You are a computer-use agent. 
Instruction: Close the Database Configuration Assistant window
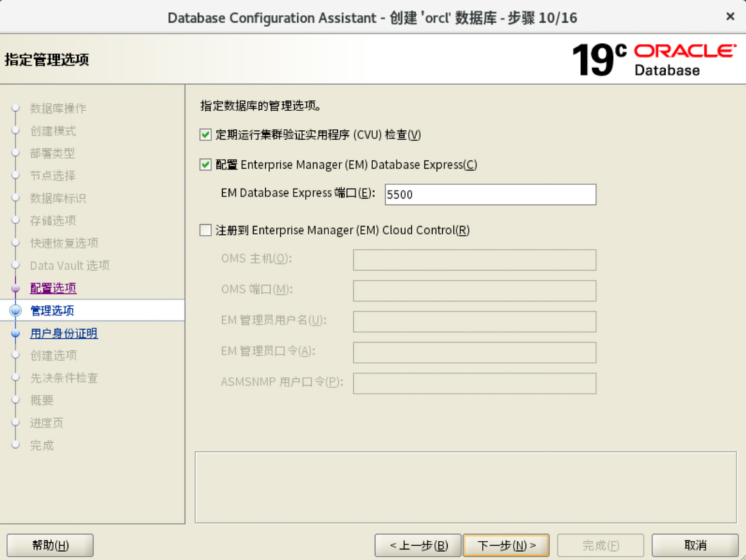point(730,16)
